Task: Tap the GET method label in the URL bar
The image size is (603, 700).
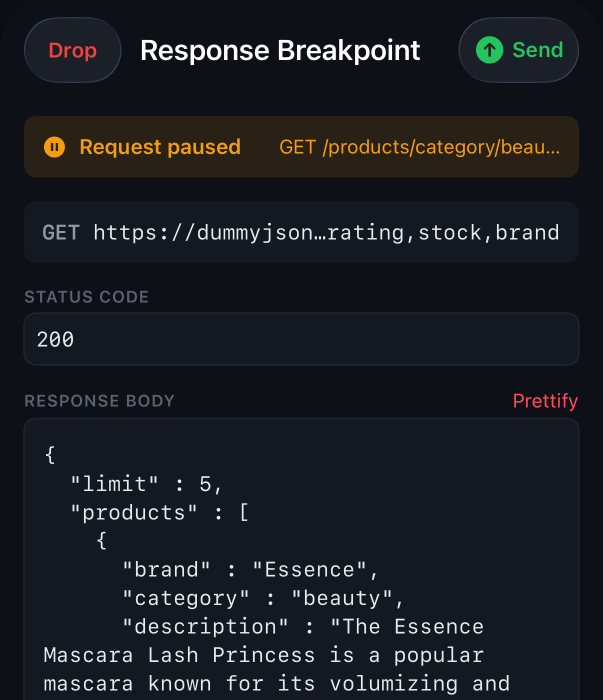Action: [61, 232]
